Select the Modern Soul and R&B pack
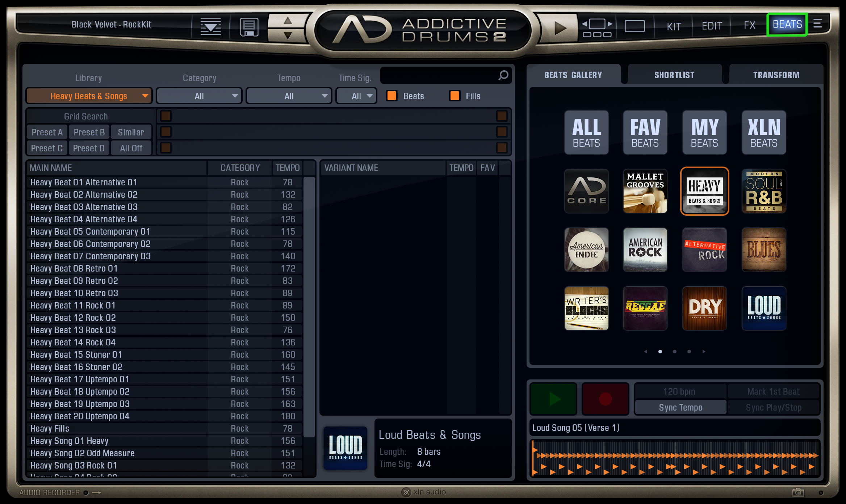This screenshot has height=504, width=846. point(764,191)
